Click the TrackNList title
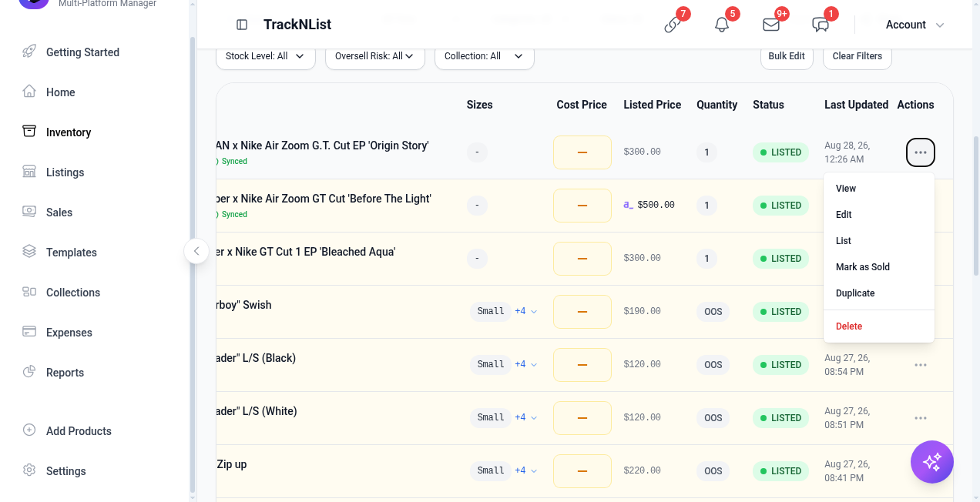 click(297, 25)
